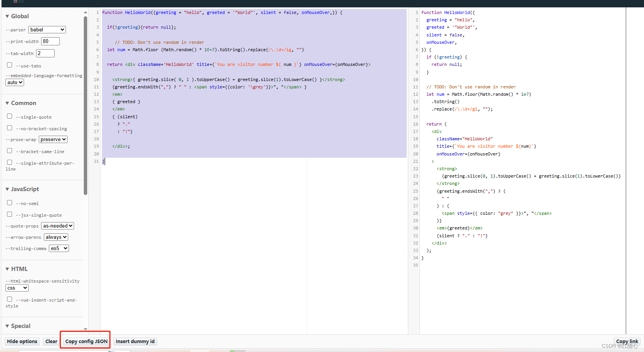The height and width of the screenshot is (352, 644).
Task: Click 'onMouseOver={onMouseOver}' in output editor
Action: (x=468, y=154)
